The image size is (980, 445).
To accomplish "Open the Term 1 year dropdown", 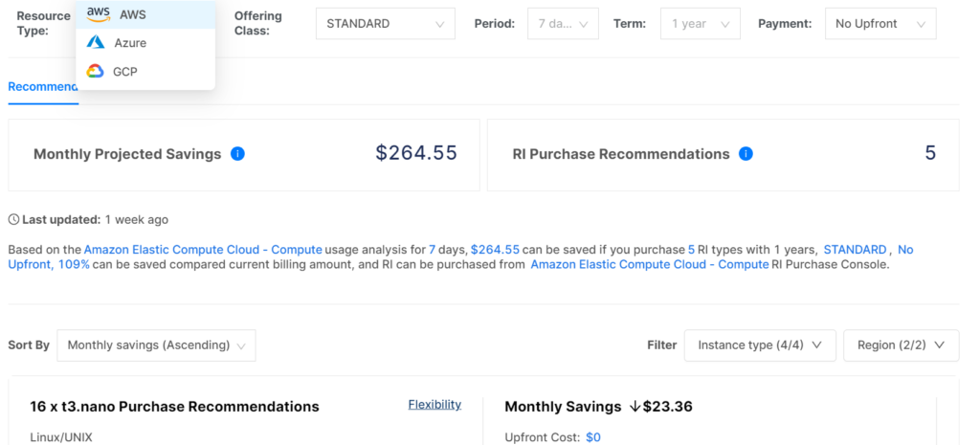I will [x=700, y=24].
